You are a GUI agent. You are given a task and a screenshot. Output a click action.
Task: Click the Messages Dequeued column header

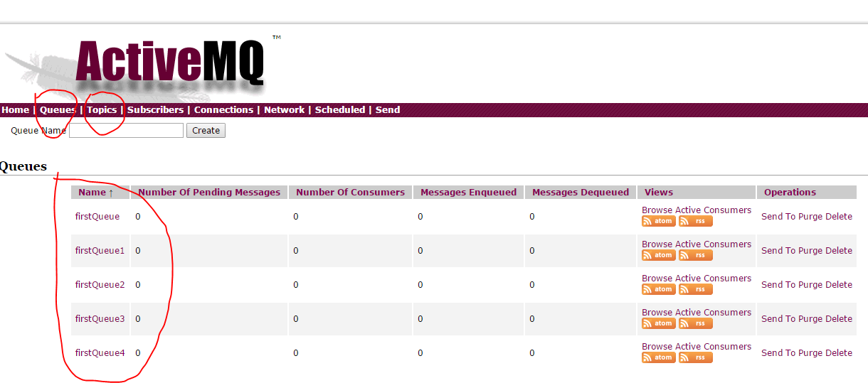point(581,193)
